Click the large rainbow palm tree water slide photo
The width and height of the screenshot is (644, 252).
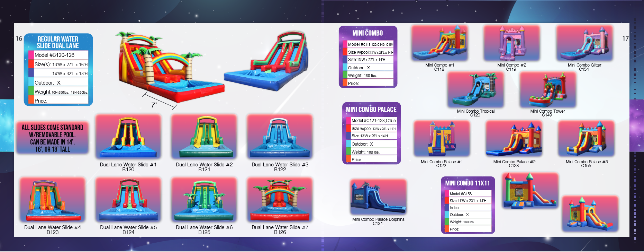tap(170, 67)
